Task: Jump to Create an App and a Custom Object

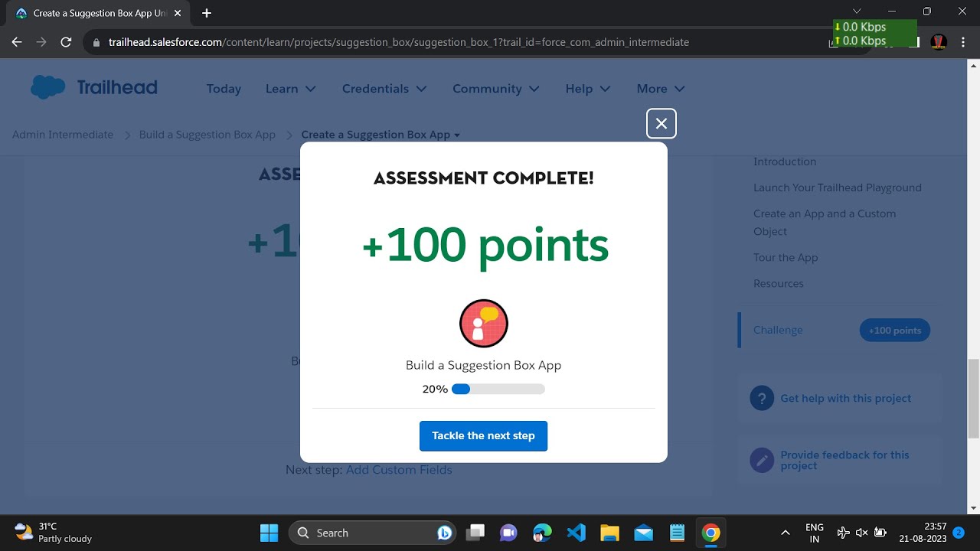Action: point(825,223)
